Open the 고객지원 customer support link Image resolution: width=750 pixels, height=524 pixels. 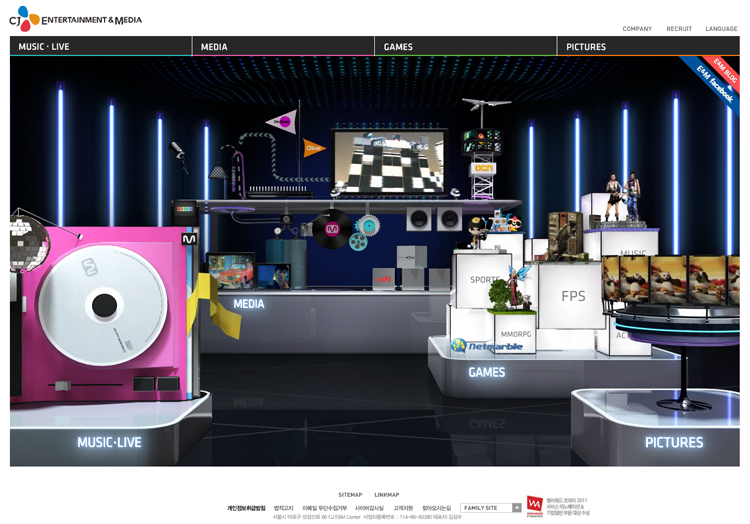point(403,508)
